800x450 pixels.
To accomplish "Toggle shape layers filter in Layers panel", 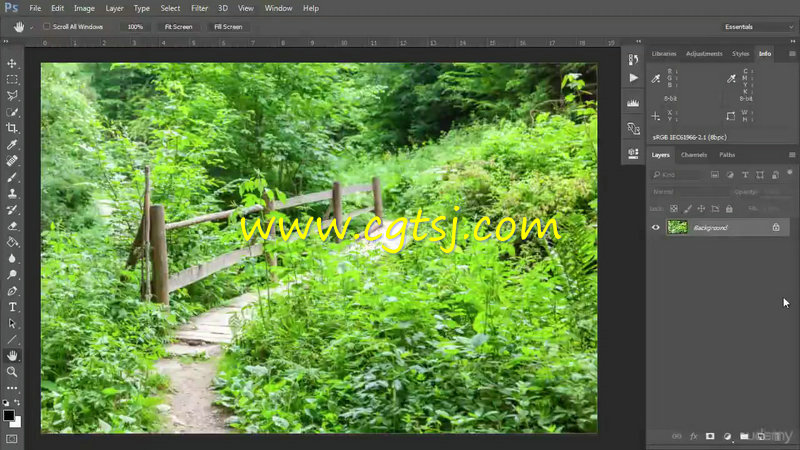I will (x=760, y=175).
